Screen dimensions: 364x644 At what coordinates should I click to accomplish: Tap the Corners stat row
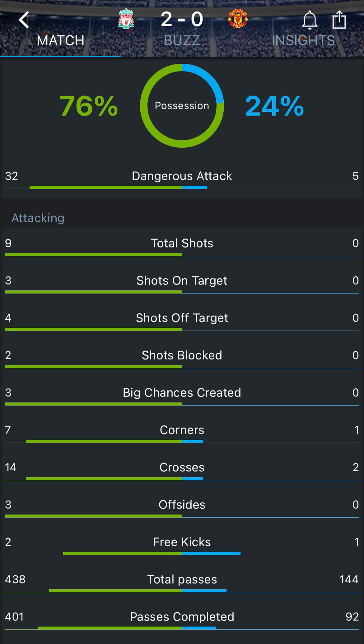182,433
